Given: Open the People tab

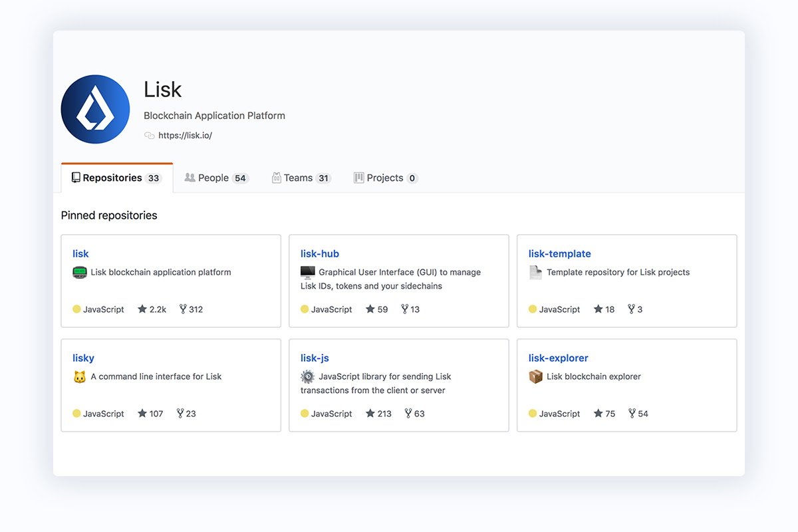Looking at the screenshot, I should (217, 178).
